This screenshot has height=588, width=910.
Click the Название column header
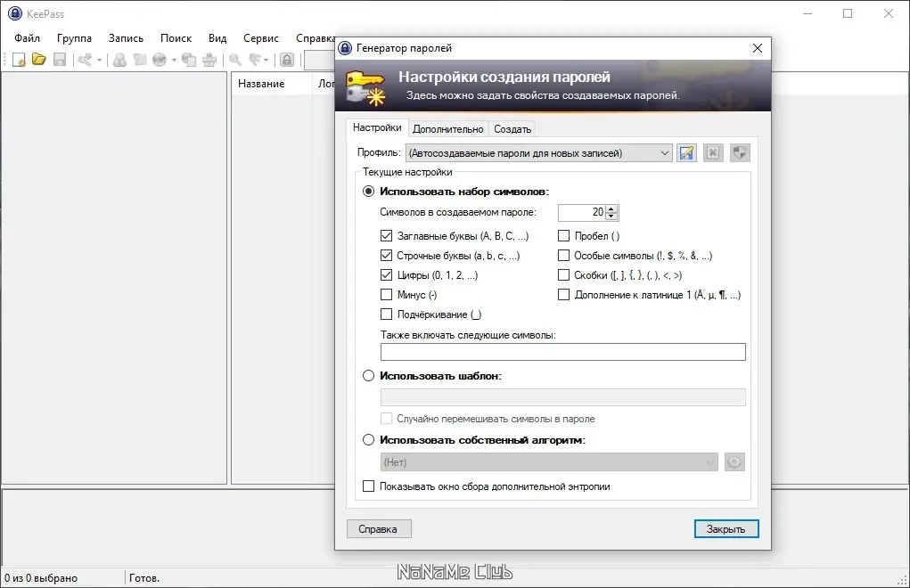[272, 84]
